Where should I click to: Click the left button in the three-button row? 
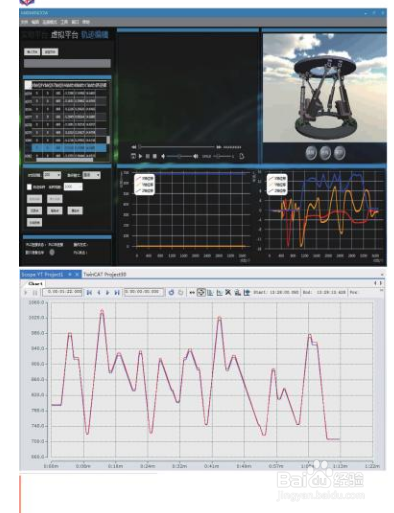[34, 211]
